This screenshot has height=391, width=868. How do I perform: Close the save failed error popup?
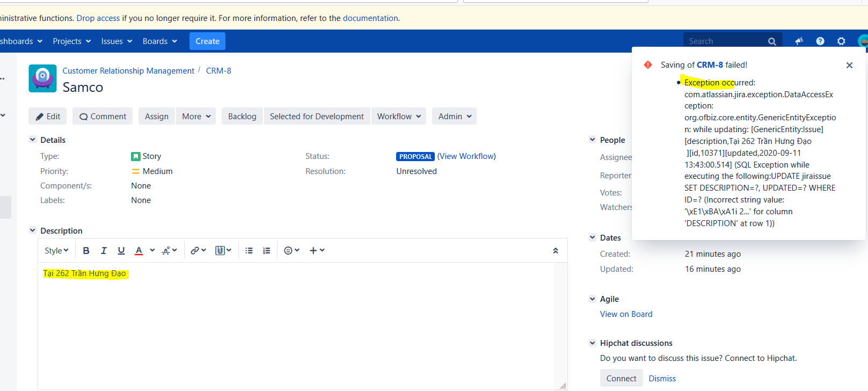click(x=849, y=65)
